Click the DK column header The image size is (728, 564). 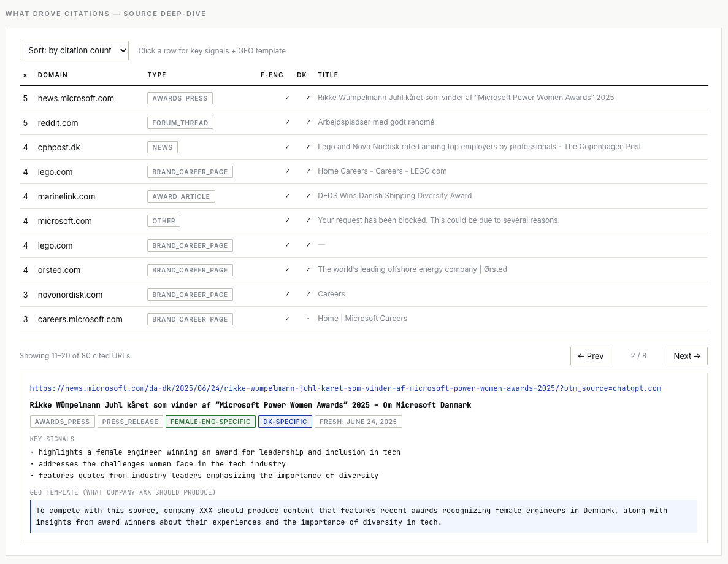tap(302, 75)
